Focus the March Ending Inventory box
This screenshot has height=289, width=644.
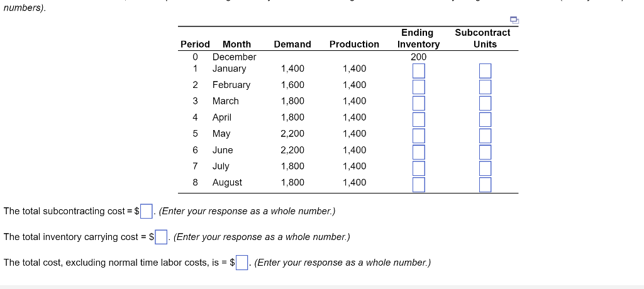pyautogui.click(x=419, y=102)
